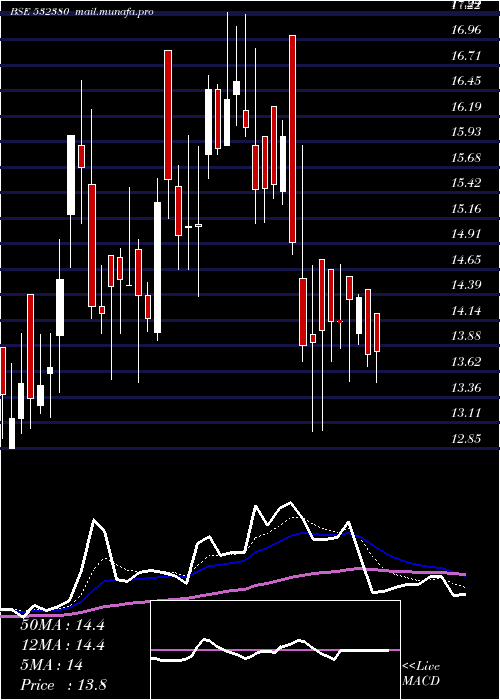Select the 13.11 price axis label
Viewport: 500px width, 700px height.
coord(466,413)
